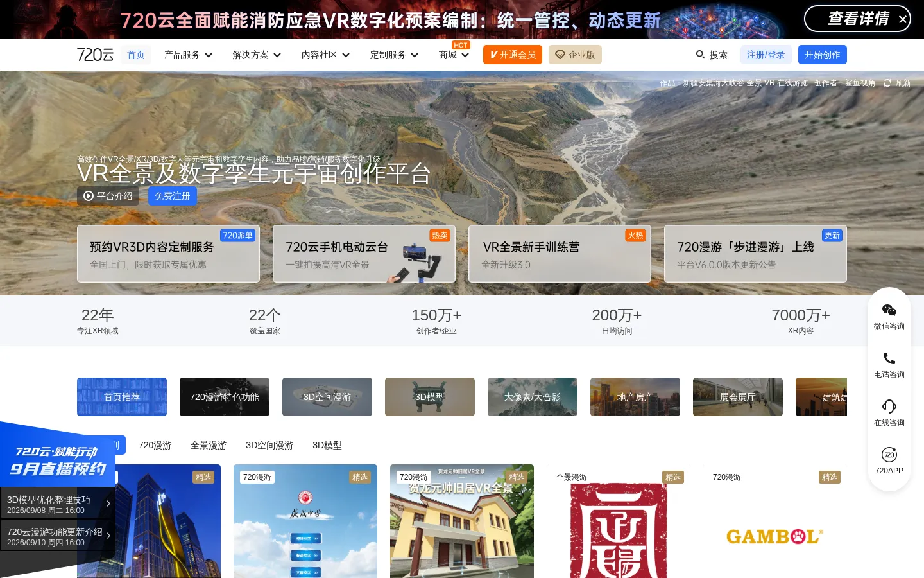The image size is (924, 578).
Task: Close the top banner with X icon
Action: point(903,19)
